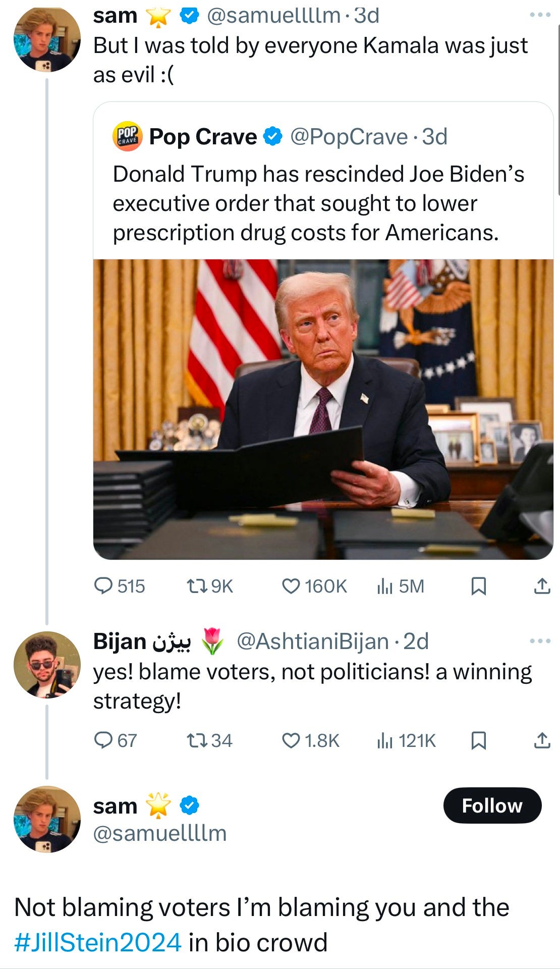Open more options on Bijan's tweet
560x969 pixels.
coord(540,641)
